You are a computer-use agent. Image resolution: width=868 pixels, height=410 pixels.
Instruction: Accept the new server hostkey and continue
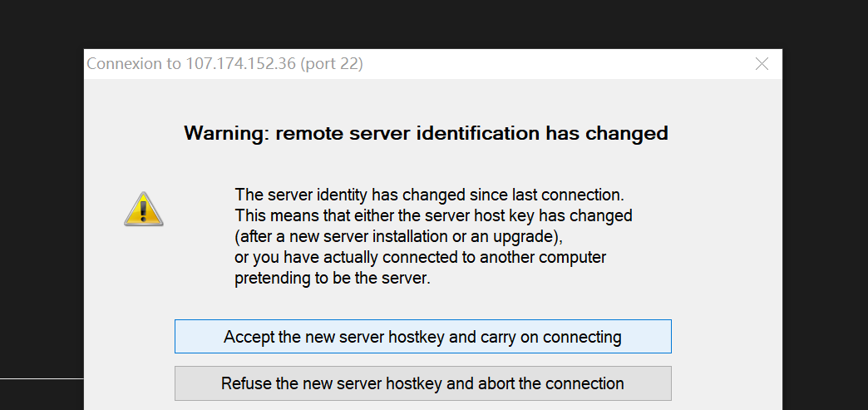(422, 337)
